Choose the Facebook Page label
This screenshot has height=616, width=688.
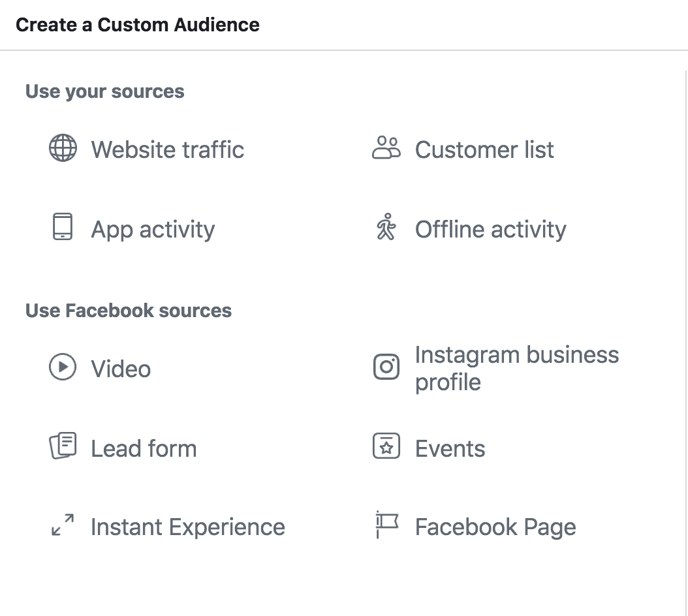click(x=495, y=527)
